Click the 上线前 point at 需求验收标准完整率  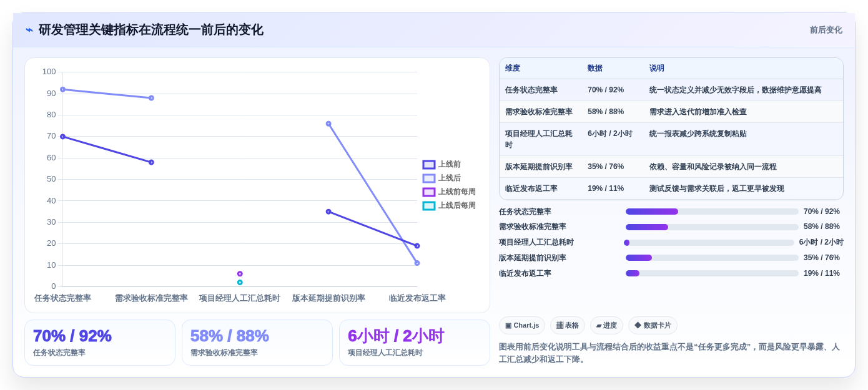point(151,162)
